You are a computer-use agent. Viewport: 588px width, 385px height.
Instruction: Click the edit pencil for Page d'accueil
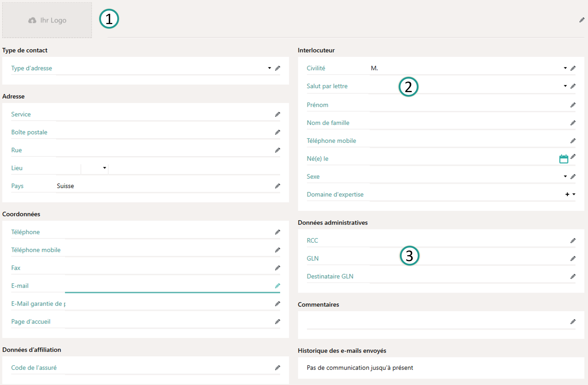(277, 322)
